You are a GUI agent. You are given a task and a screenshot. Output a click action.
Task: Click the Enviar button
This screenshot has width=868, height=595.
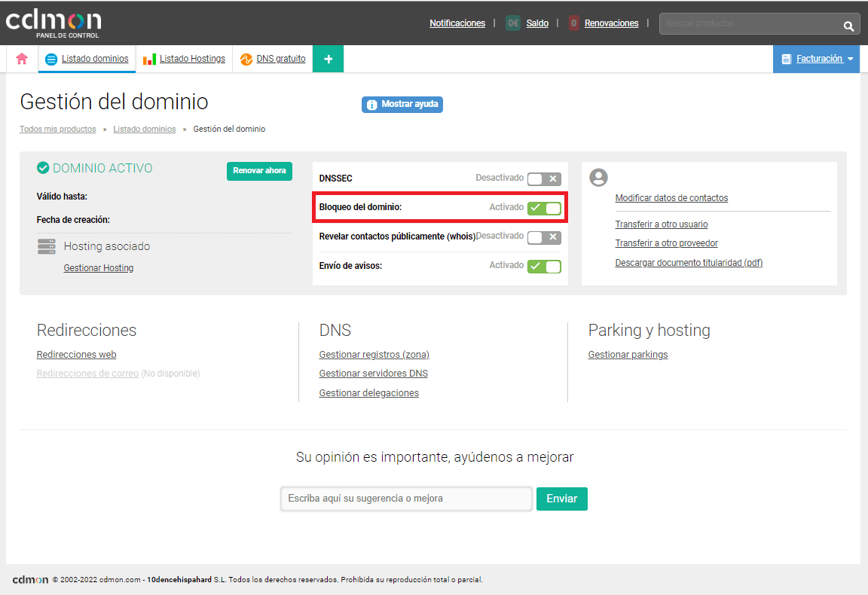[x=561, y=499]
